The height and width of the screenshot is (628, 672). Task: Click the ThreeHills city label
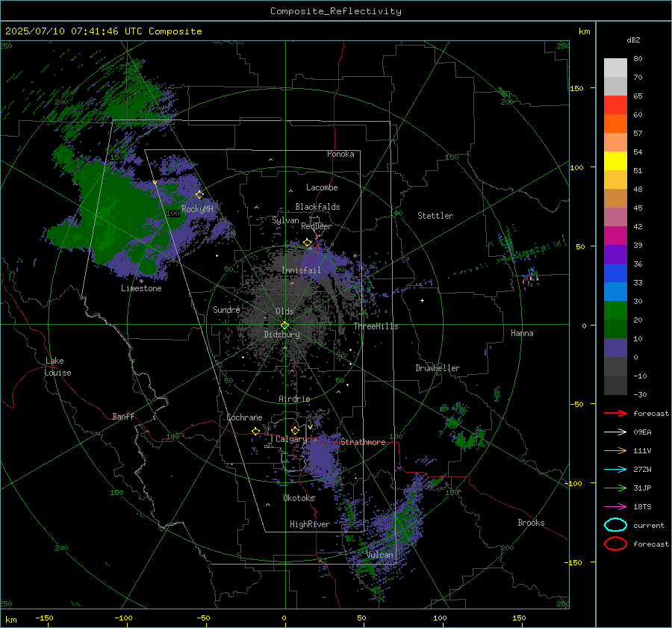click(x=376, y=326)
